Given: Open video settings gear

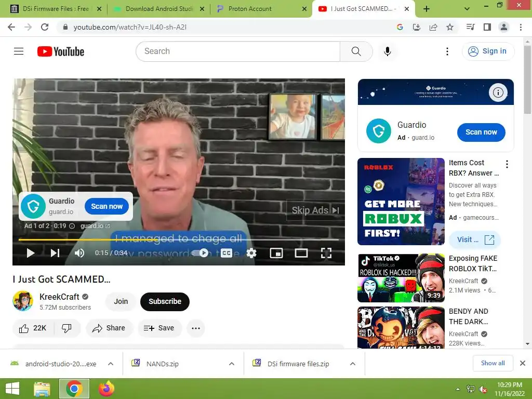Looking at the screenshot, I should (x=251, y=253).
